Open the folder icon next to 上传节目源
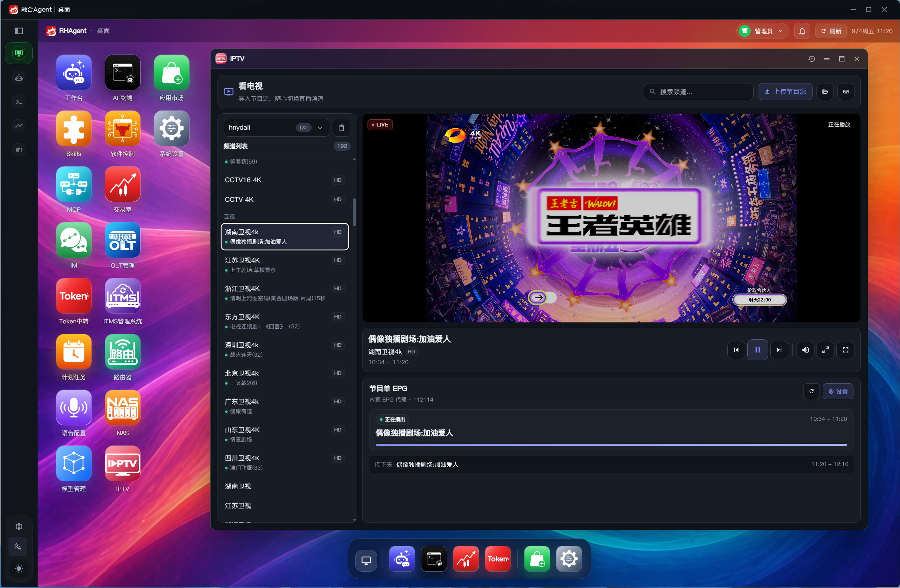The height and width of the screenshot is (588, 900). [825, 91]
